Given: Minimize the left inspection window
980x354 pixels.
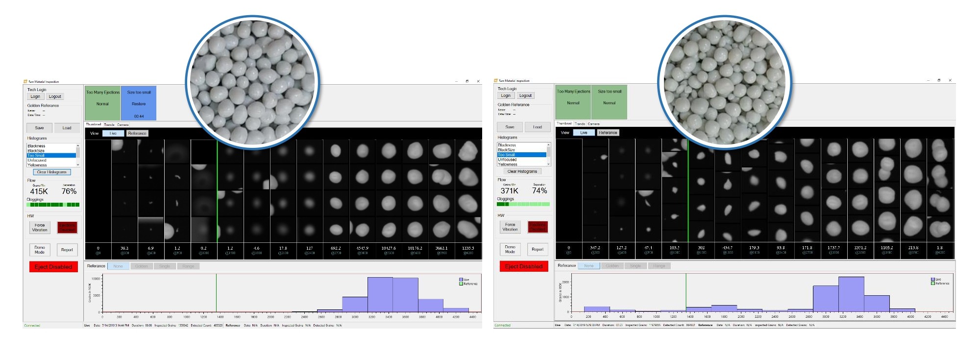Looking at the screenshot, I should pos(456,81).
